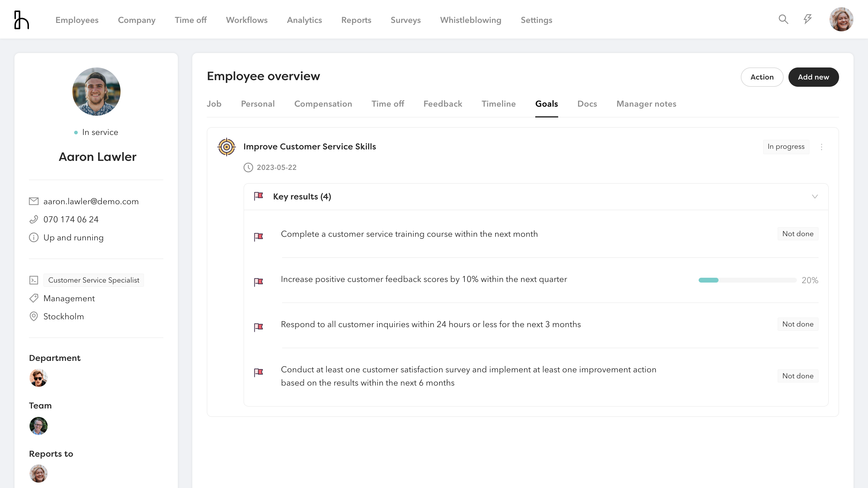Image resolution: width=868 pixels, height=488 pixels.
Task: Open the search magnifier icon
Action: pyautogui.click(x=783, y=19)
